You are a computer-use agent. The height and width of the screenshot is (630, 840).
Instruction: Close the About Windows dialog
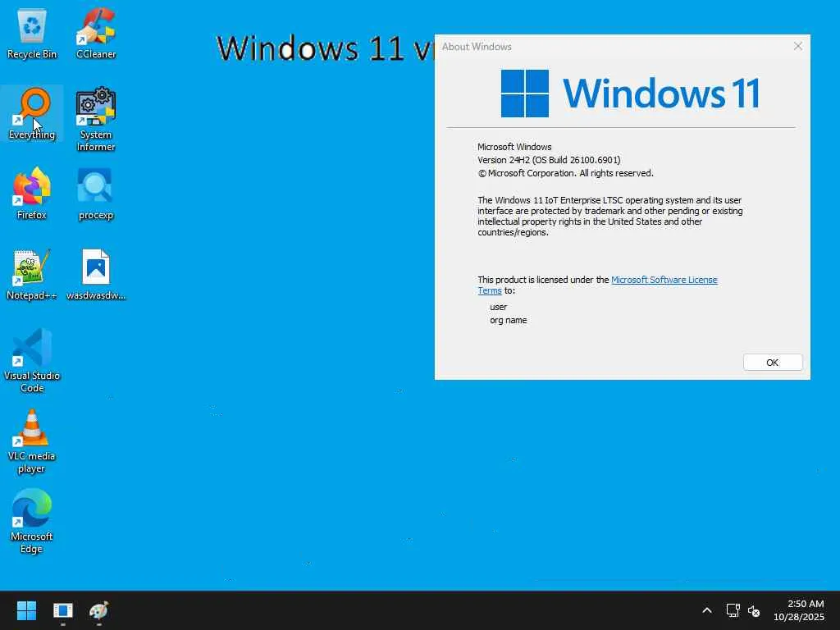(797, 47)
